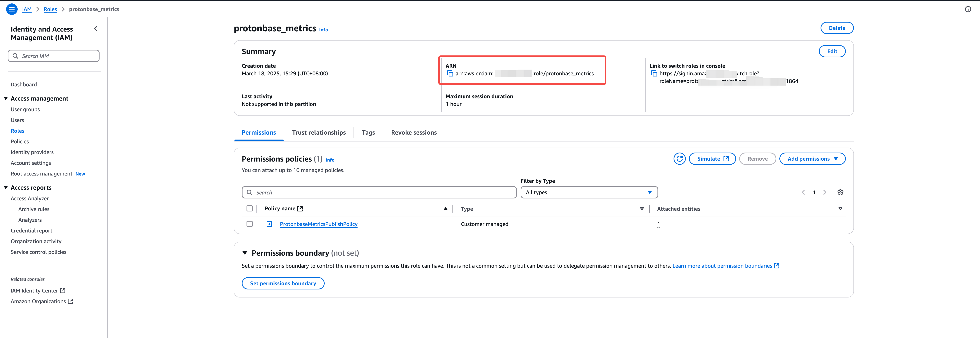
Task: Focus the Search IAM input field
Action: click(54, 56)
